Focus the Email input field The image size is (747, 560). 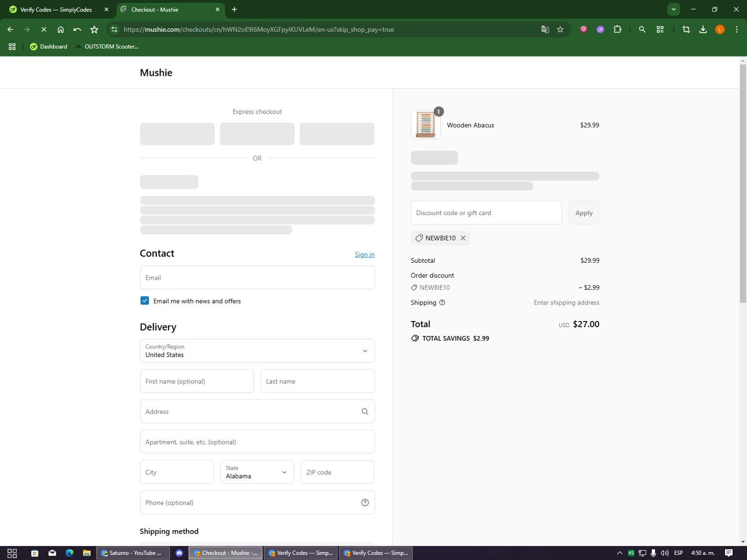pos(257,277)
